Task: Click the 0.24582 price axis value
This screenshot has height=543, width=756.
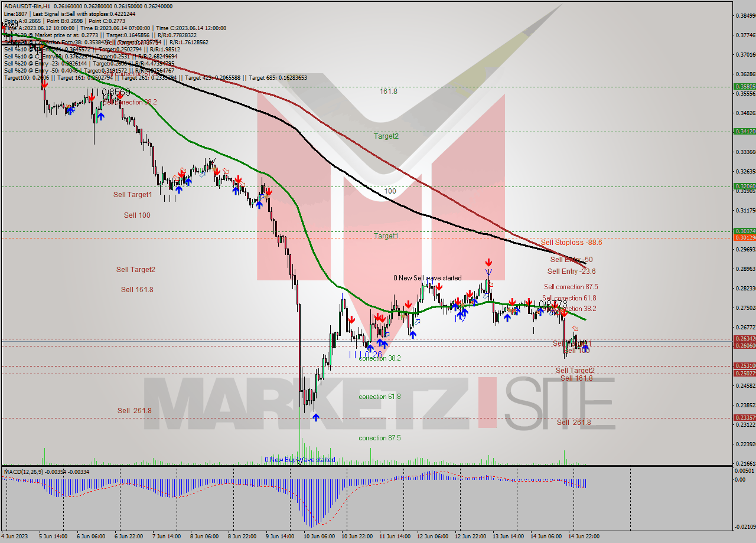Action: point(745,385)
